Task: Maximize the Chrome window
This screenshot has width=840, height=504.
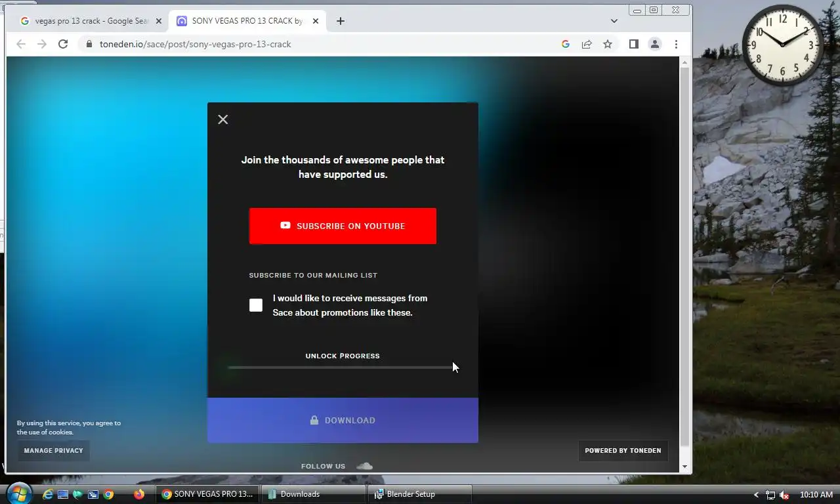Action: point(654,10)
